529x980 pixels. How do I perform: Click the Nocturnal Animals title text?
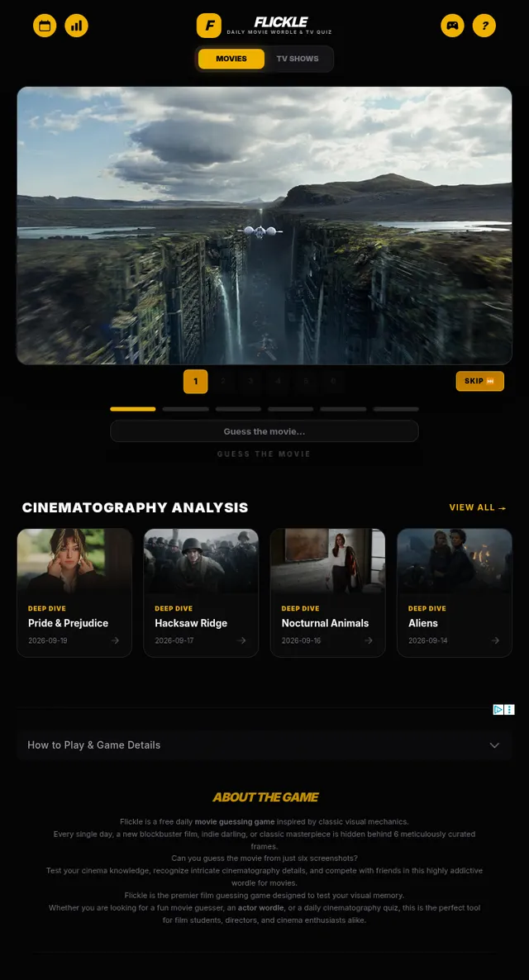pos(325,623)
